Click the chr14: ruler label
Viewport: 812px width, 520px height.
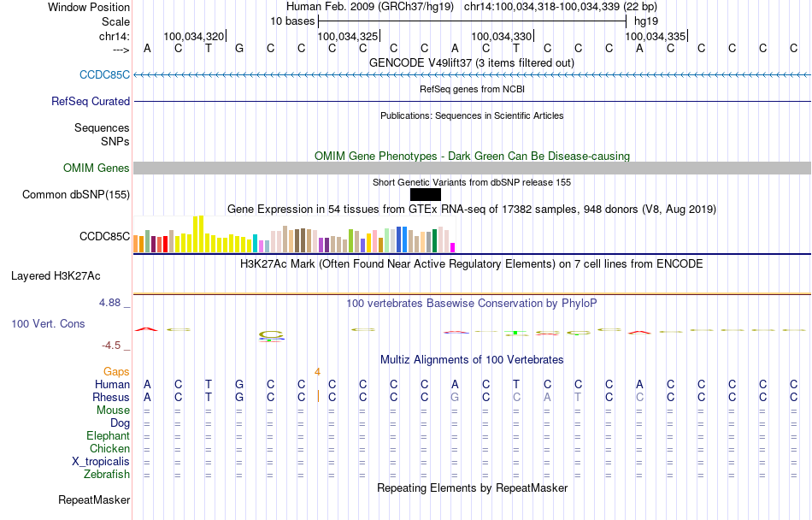tap(115, 36)
